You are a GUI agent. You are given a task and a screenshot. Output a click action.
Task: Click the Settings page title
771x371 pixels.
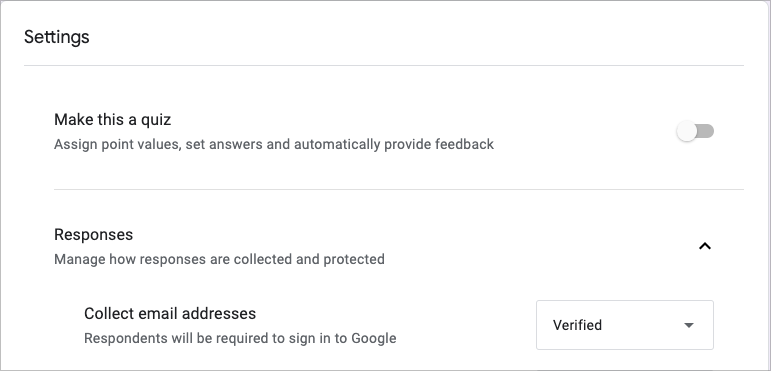57,37
